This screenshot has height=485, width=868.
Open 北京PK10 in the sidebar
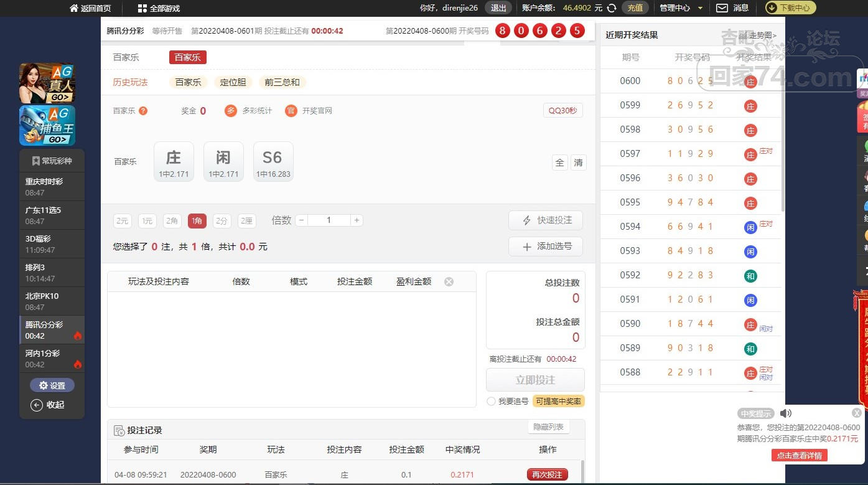pyautogui.click(x=52, y=301)
